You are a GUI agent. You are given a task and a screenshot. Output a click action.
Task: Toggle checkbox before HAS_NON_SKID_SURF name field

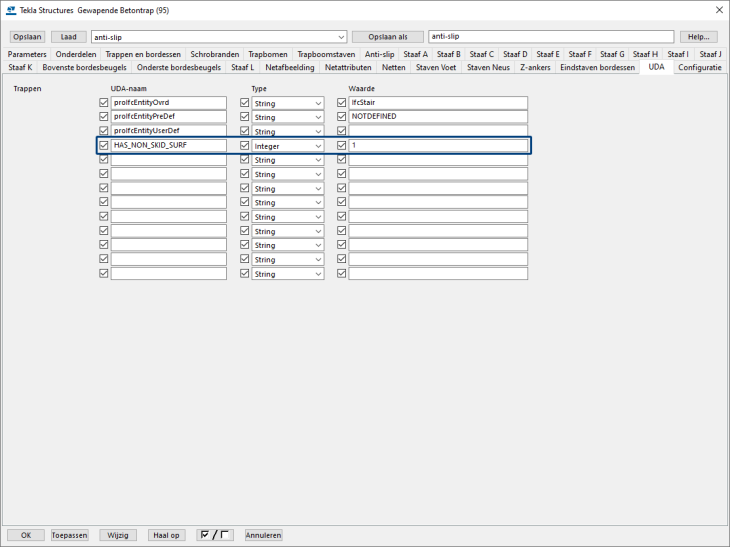click(x=104, y=145)
